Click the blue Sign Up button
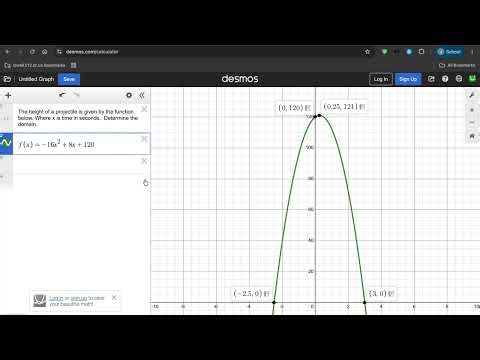The width and height of the screenshot is (480, 360). pos(408,79)
